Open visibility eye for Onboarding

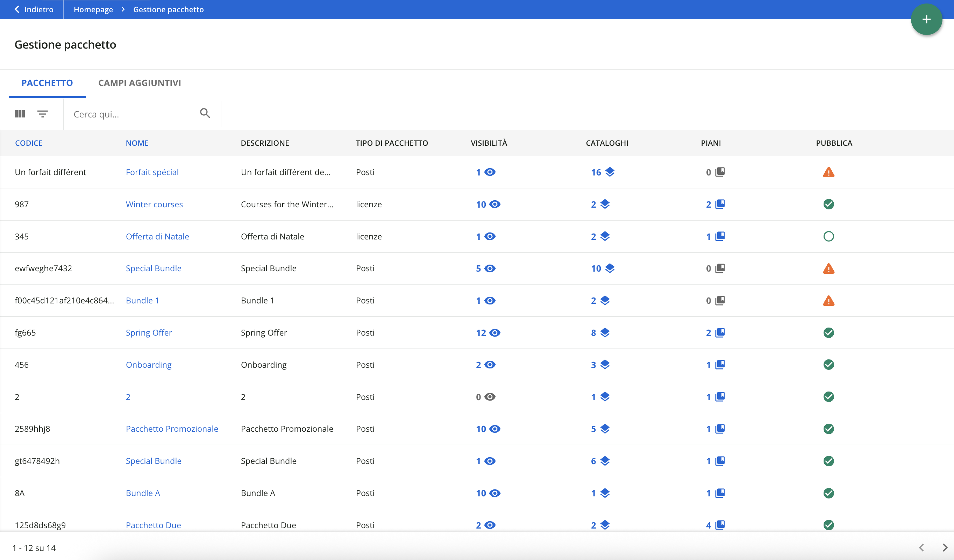(x=490, y=365)
